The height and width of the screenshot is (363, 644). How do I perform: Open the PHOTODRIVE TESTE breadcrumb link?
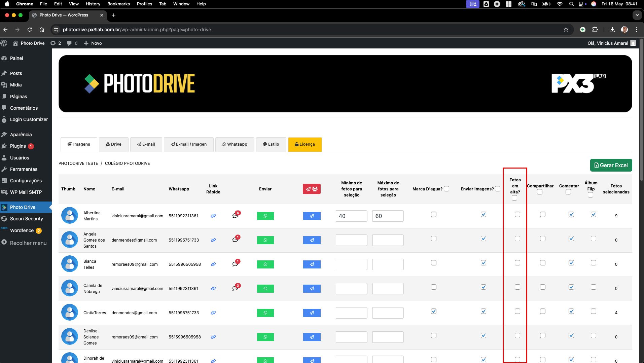click(x=78, y=164)
